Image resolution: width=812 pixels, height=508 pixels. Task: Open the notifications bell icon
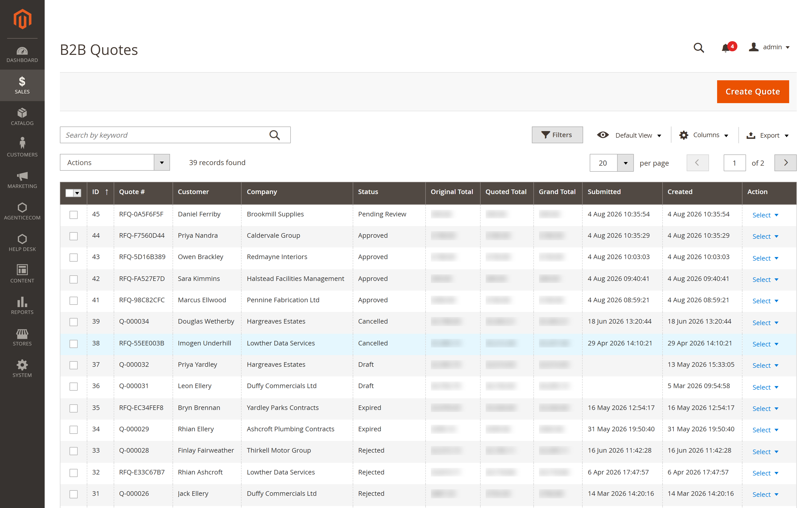point(725,48)
